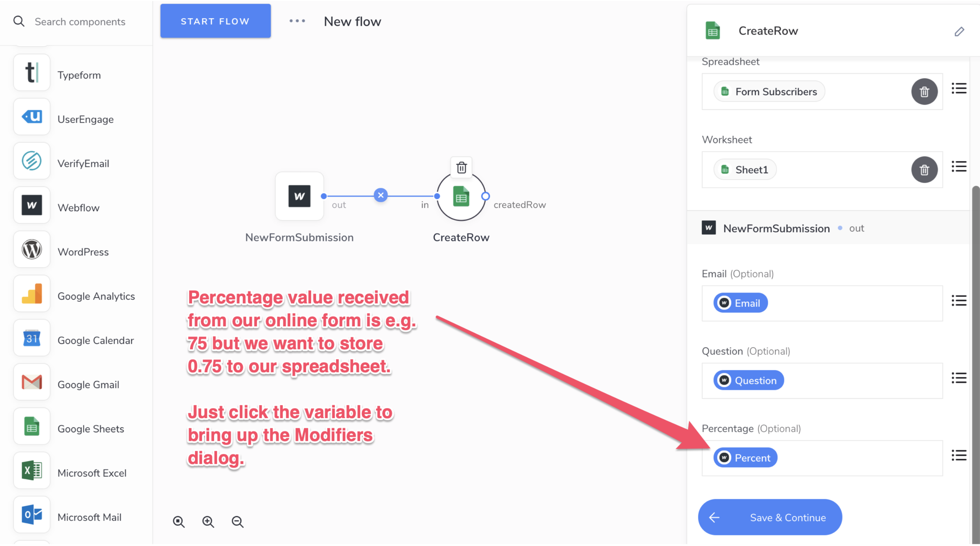Viewport: 980px width, 546px height.
Task: Click the Search components field
Action: click(80, 22)
